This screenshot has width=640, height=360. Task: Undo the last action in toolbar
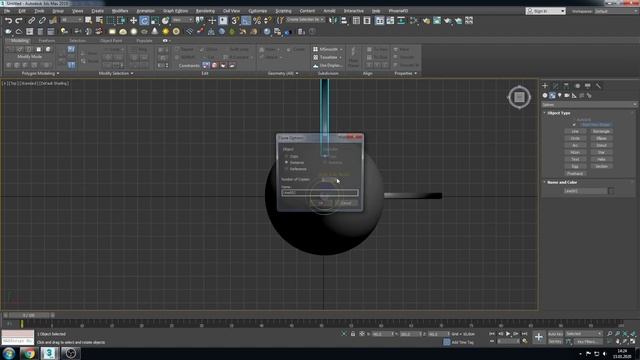(8, 20)
